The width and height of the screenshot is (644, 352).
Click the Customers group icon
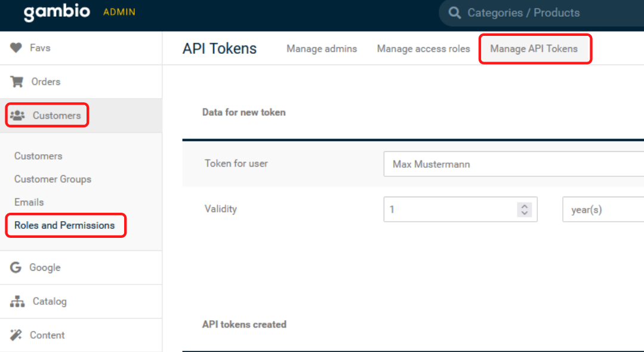click(17, 115)
